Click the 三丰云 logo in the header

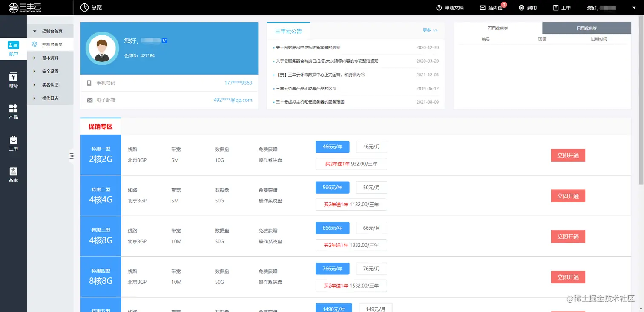click(25, 7)
